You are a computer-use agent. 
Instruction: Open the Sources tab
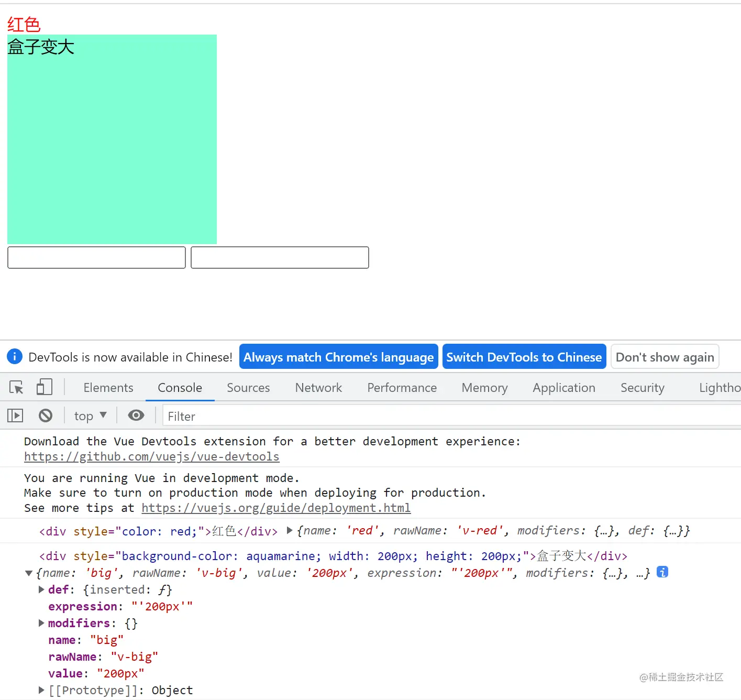click(x=248, y=388)
